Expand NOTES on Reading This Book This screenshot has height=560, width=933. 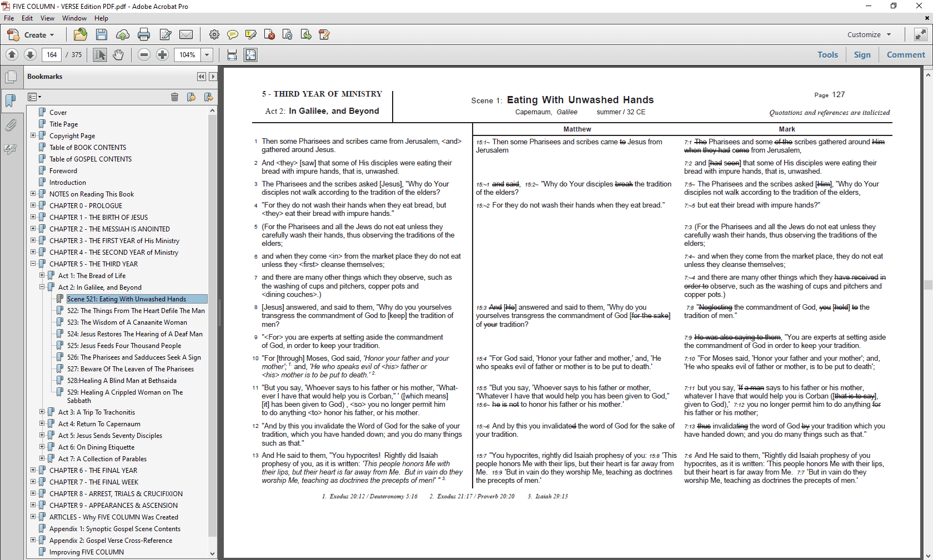33,194
